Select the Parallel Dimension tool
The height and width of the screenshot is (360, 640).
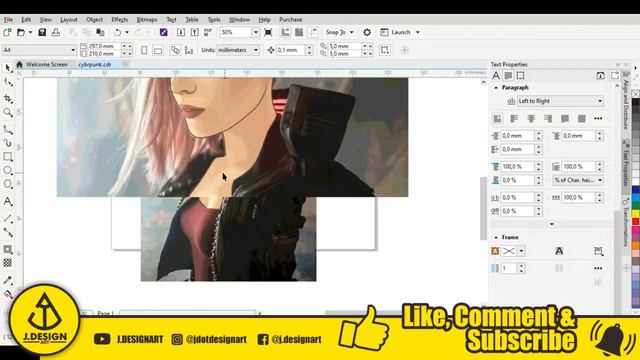pos(7,219)
